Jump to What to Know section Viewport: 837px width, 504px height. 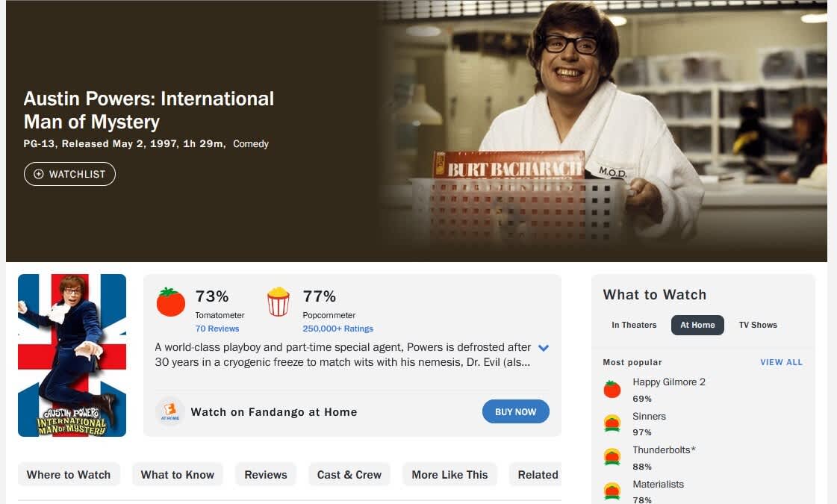pyautogui.click(x=177, y=475)
